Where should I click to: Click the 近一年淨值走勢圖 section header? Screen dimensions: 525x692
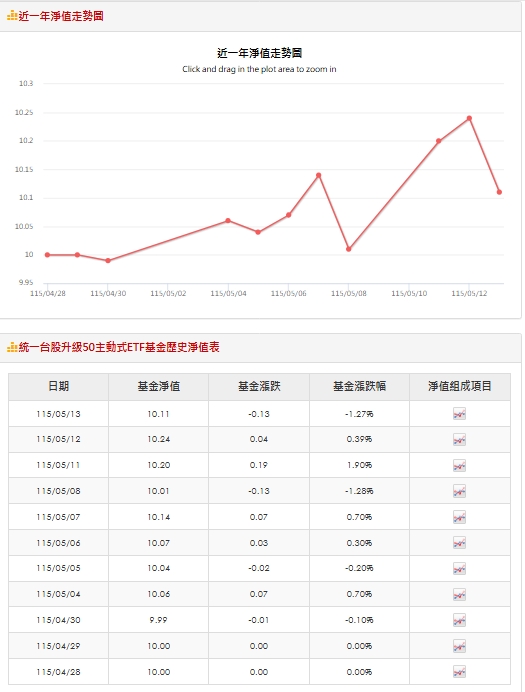tap(61, 16)
